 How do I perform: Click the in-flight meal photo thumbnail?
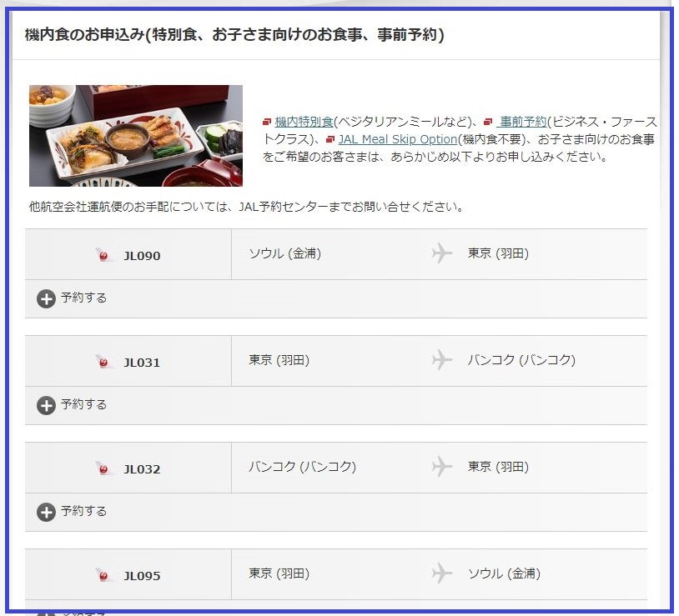[x=135, y=136]
